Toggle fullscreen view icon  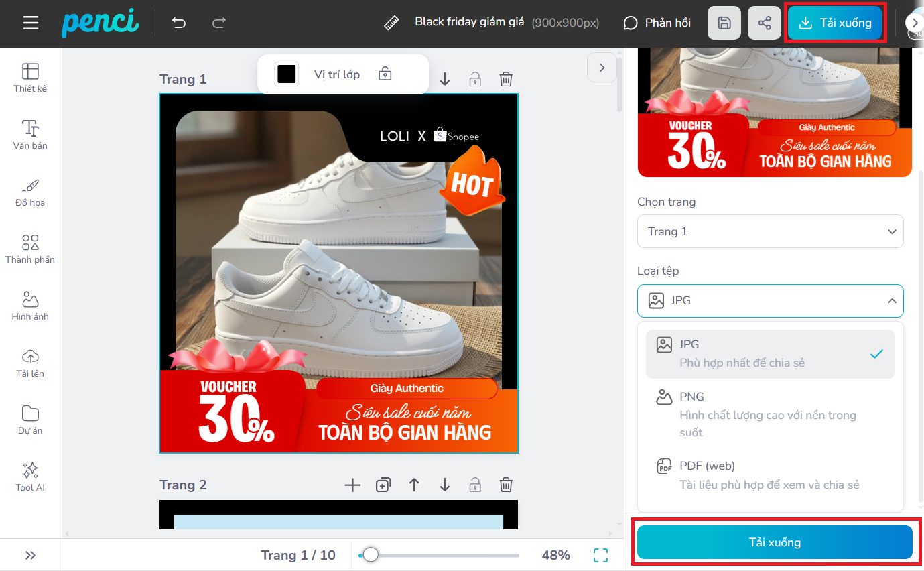pyautogui.click(x=601, y=555)
